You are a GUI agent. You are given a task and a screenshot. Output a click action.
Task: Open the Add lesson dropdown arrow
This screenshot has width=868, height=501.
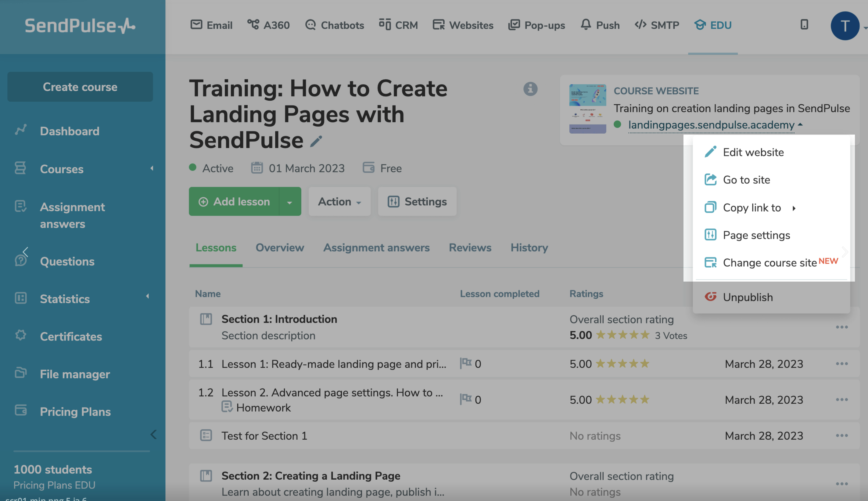pyautogui.click(x=290, y=202)
